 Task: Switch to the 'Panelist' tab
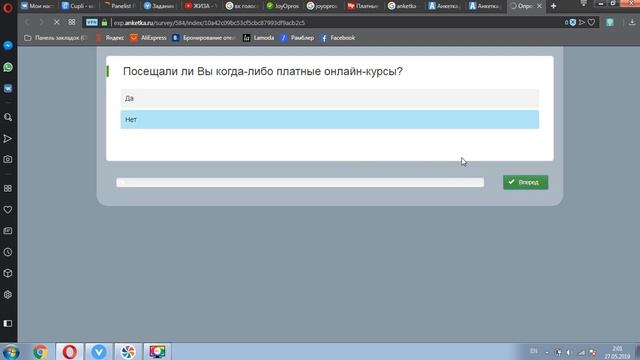point(119,6)
